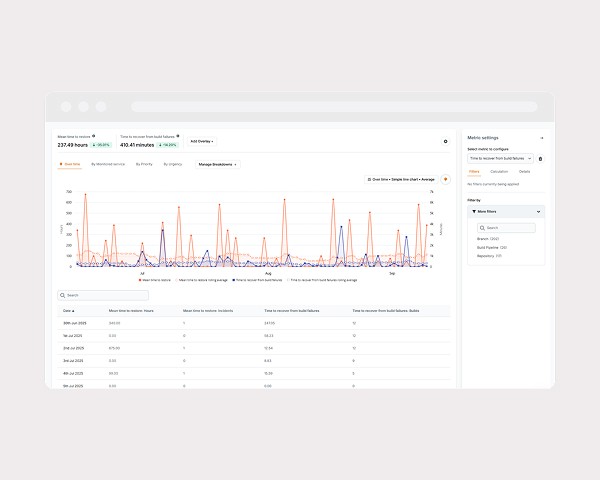Toggle Time to recover from build failures legend
Viewport: 600px width, 480px height.
(257, 280)
